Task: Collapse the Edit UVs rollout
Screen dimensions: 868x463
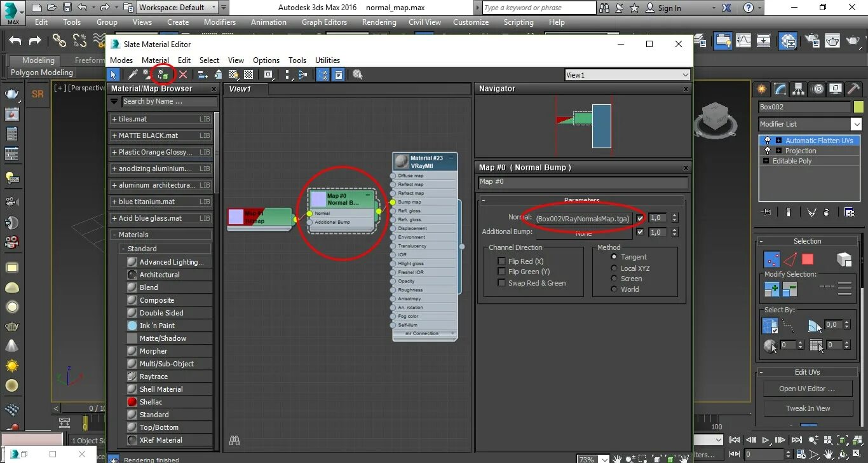Action: tap(761, 373)
